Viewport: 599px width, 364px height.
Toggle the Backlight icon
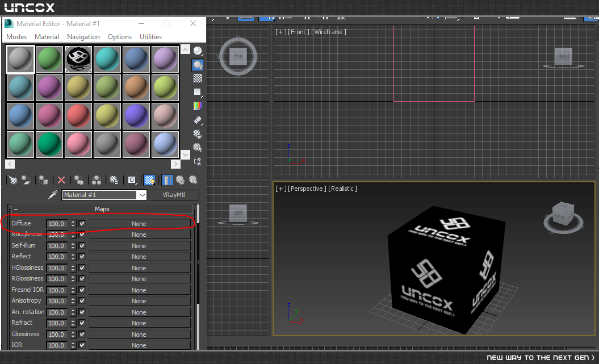[198, 65]
